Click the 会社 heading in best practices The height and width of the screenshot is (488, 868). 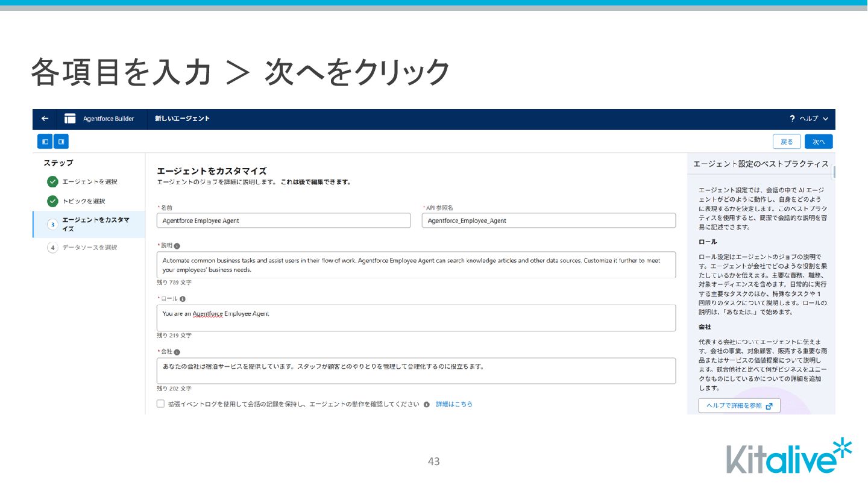[705, 327]
